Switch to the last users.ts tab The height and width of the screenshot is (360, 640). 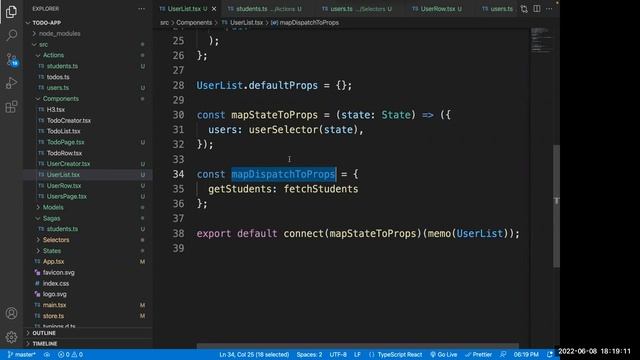point(497,9)
